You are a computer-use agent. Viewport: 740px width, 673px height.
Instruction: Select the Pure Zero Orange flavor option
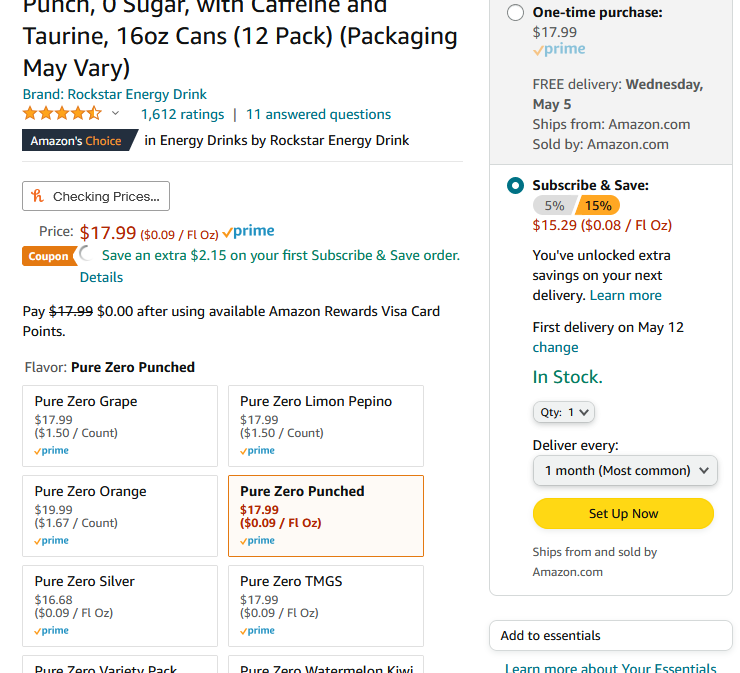(120, 516)
